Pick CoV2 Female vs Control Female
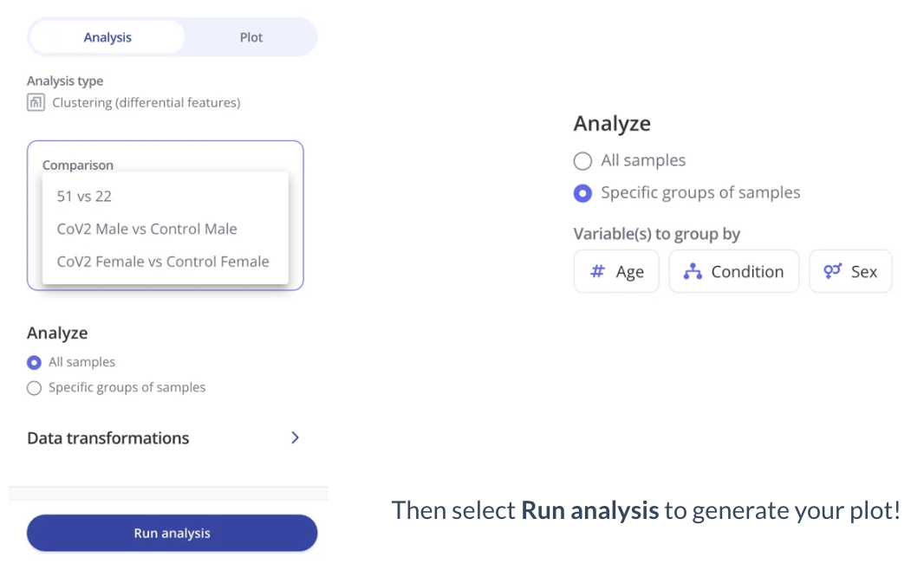This screenshot has width=924, height=570. pyautogui.click(x=163, y=262)
